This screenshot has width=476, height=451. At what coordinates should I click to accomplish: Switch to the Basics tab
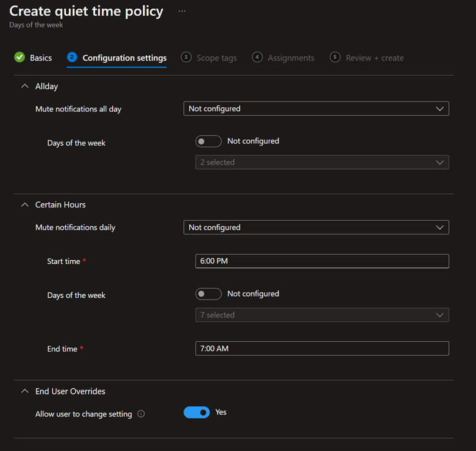tap(41, 58)
